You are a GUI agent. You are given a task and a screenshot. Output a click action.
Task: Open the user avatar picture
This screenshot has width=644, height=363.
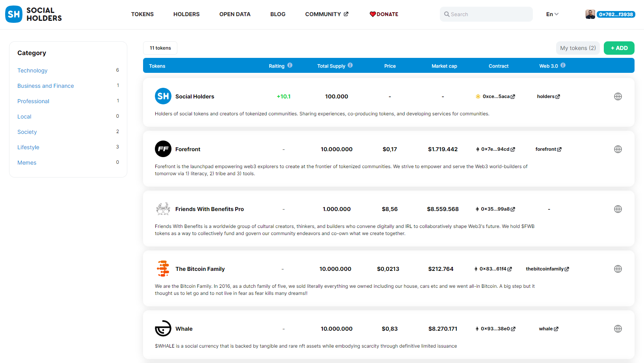pos(590,14)
